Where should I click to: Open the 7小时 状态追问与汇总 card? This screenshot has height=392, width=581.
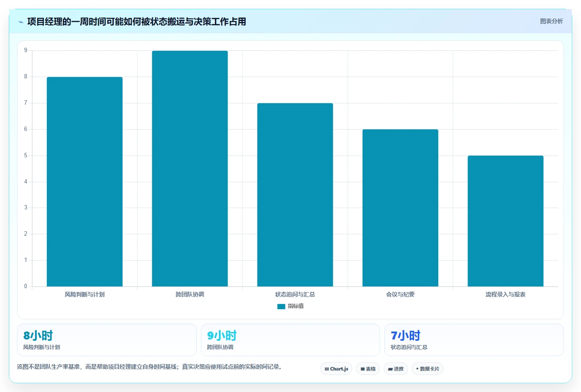(474, 340)
